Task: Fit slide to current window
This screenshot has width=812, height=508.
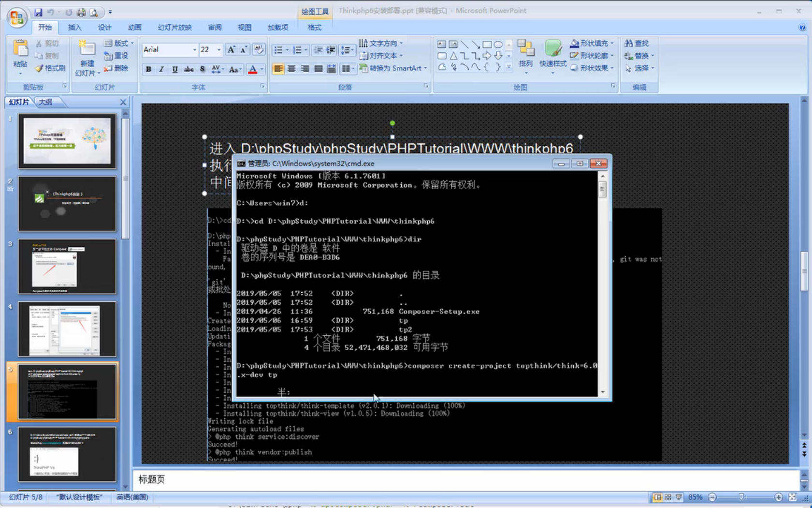Action: pos(792,497)
